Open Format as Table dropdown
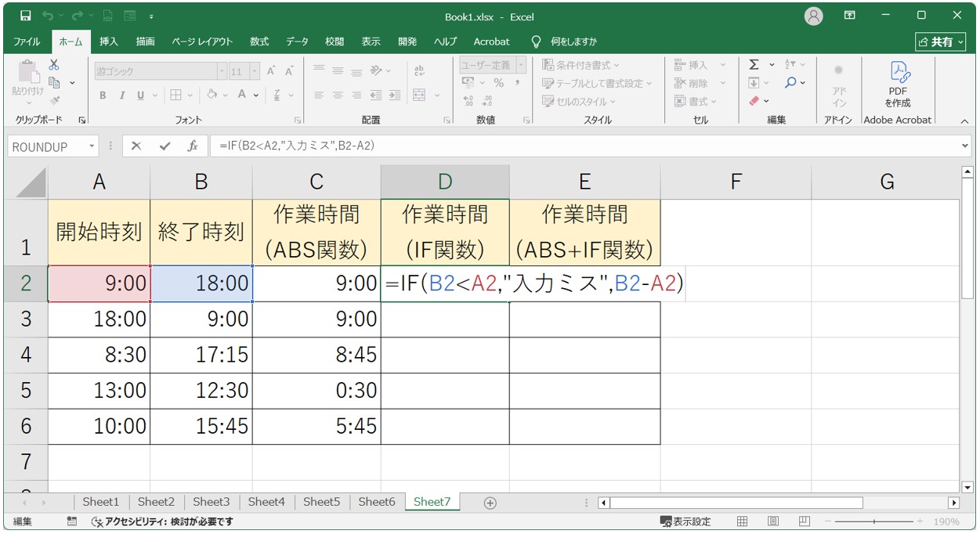980x534 pixels. click(x=598, y=83)
